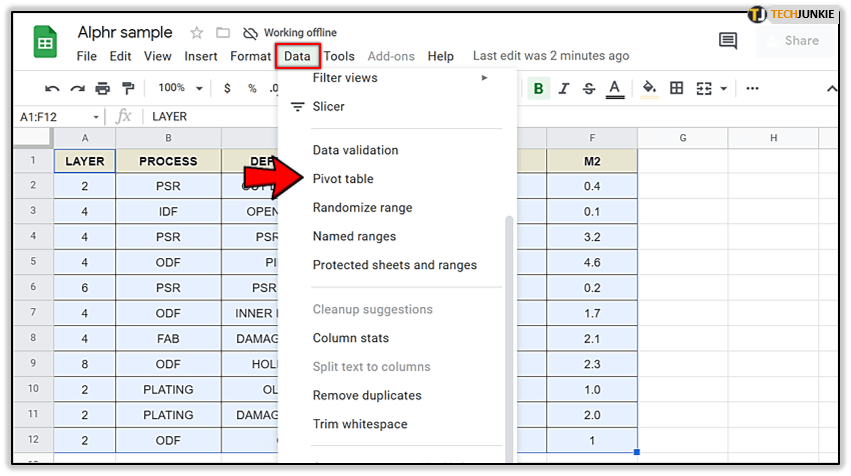851x476 pixels.
Task: Choose Remove duplicates menu entry
Action: point(367,395)
